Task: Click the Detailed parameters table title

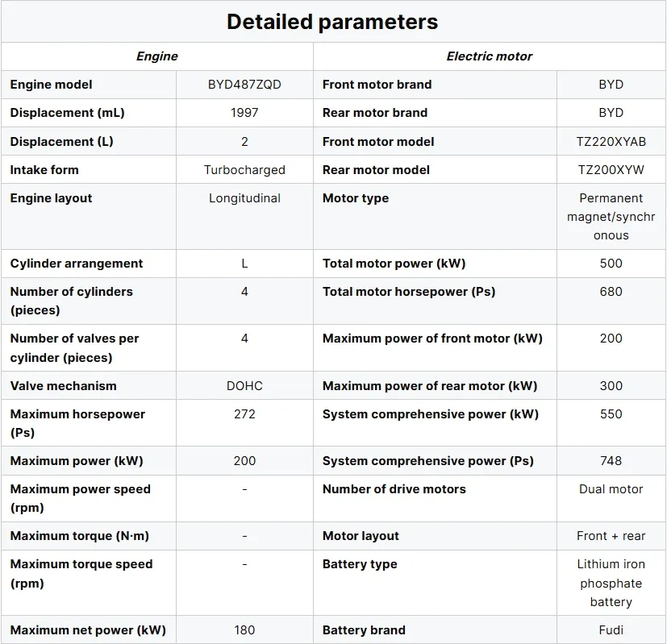Action: (x=332, y=22)
